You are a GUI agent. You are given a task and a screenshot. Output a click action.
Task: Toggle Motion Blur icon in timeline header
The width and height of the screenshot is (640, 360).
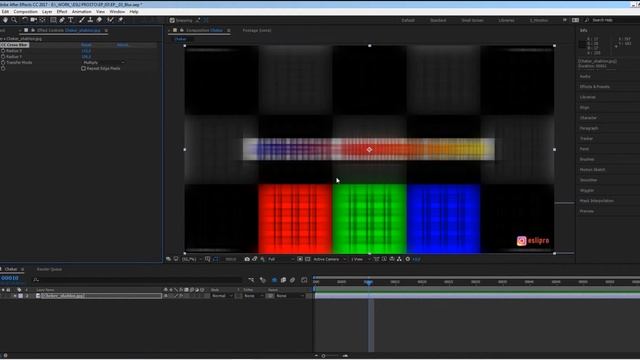(x=292, y=280)
